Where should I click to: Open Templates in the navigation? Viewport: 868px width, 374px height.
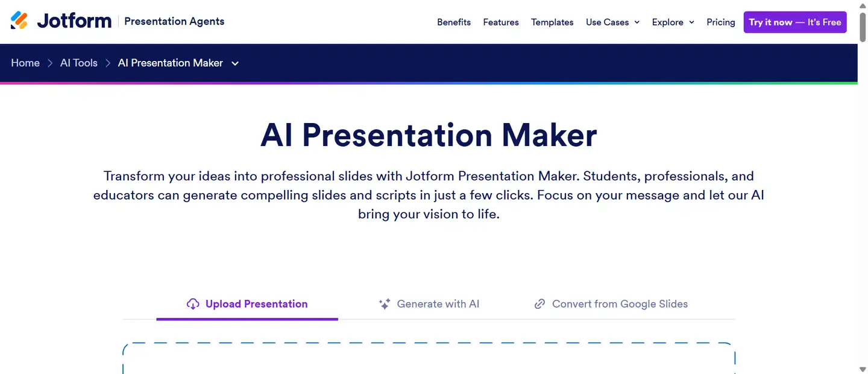click(552, 22)
